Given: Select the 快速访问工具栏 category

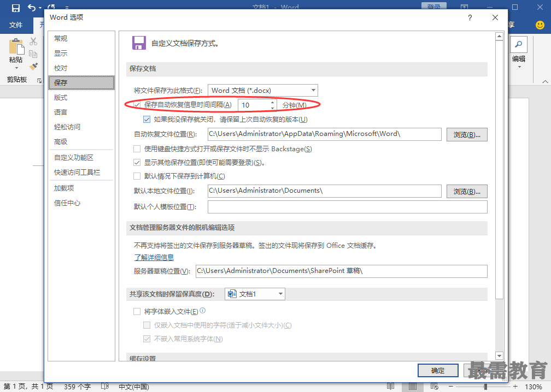Looking at the screenshot, I should click(81, 173).
